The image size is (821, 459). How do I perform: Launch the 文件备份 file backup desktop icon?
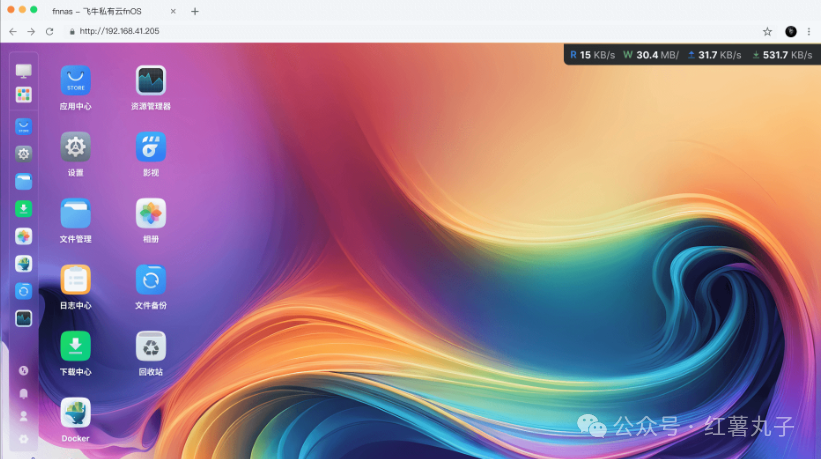[x=151, y=280]
